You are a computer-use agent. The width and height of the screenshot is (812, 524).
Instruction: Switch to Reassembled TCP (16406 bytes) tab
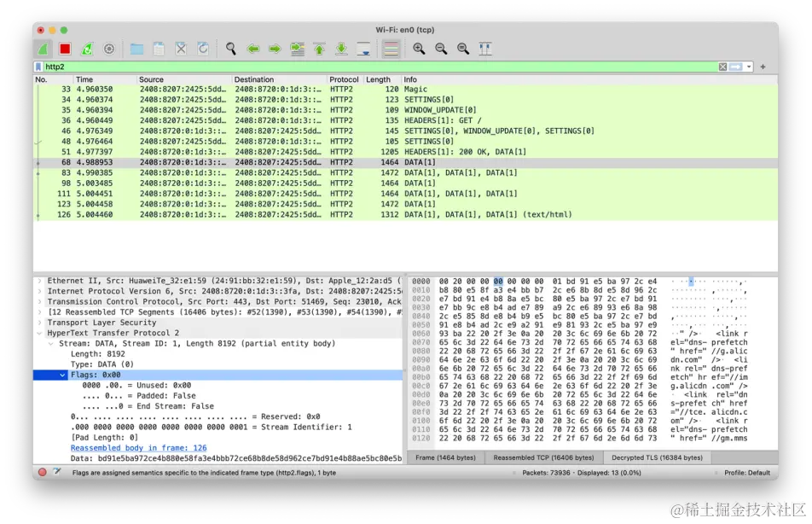[x=543, y=457]
